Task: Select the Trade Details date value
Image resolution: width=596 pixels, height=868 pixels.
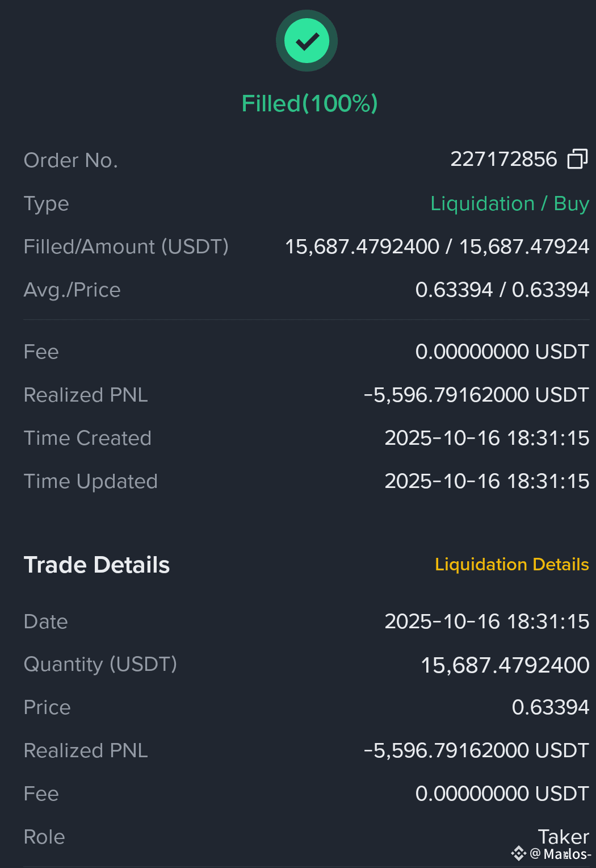Action: coord(487,621)
